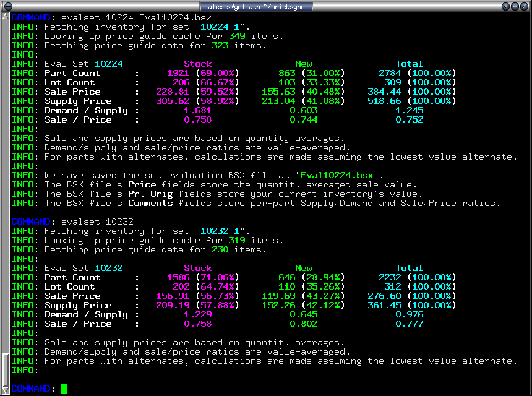This screenshot has width=532, height=396.
Task: Click the "10232-1" set inventory identifier
Action: click(221, 231)
